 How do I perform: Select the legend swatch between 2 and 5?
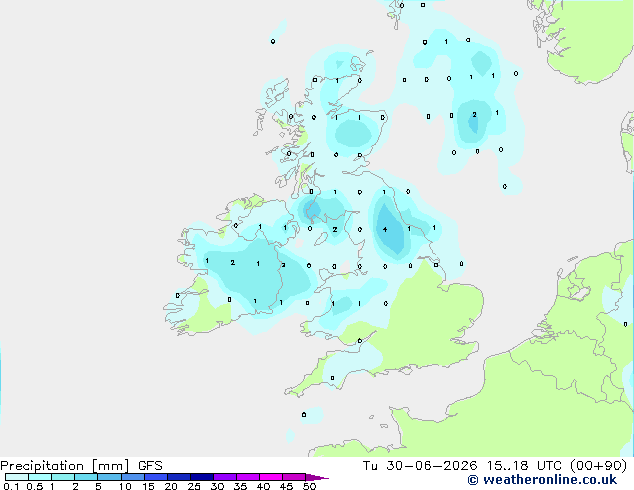86,477
